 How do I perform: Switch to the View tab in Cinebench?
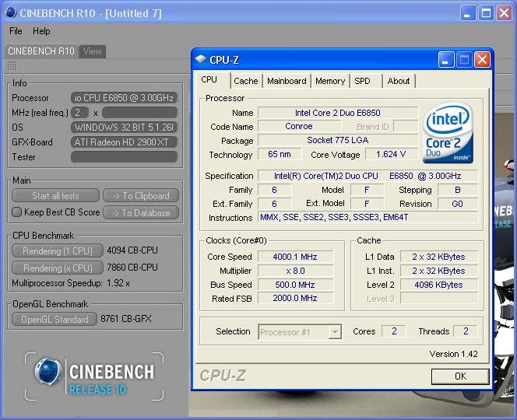coord(93,51)
